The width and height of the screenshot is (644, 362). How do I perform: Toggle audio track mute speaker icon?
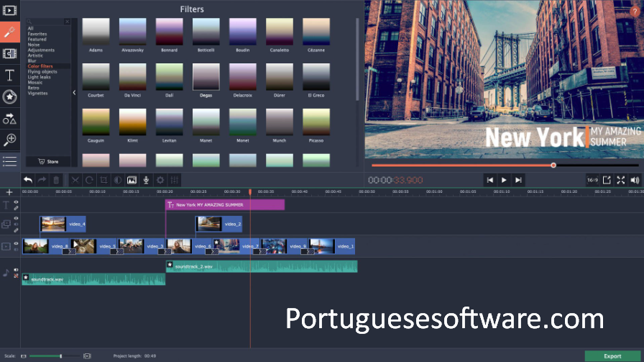16,270
